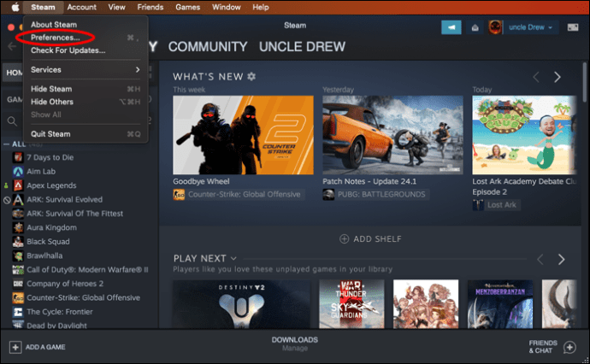The image size is (590, 364).
Task: Show previous Play Next games
Action: click(x=540, y=259)
